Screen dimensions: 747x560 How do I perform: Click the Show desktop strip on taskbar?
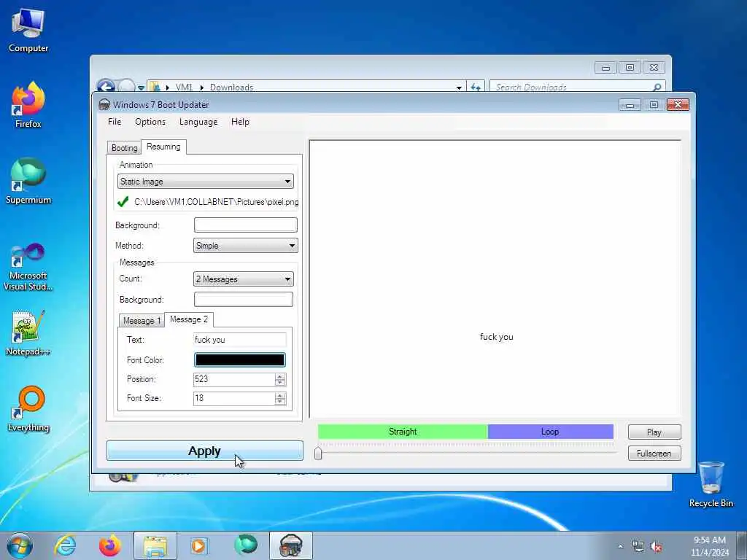pos(742,545)
